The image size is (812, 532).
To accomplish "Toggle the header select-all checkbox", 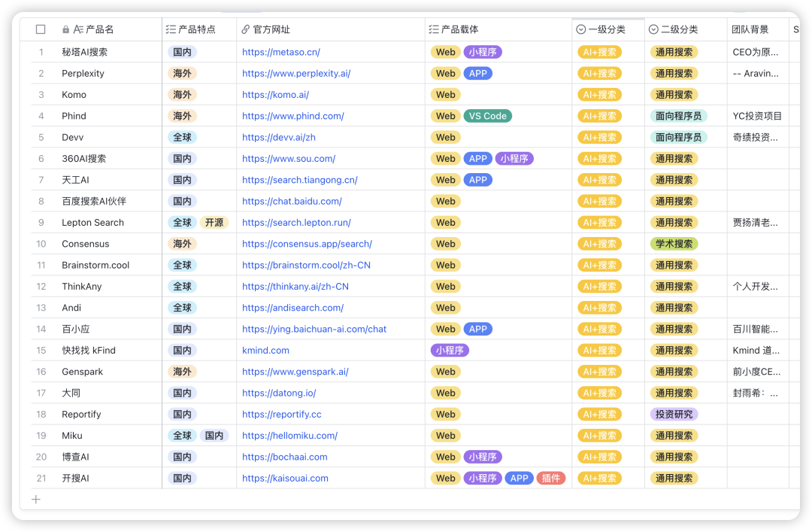I will [41, 29].
